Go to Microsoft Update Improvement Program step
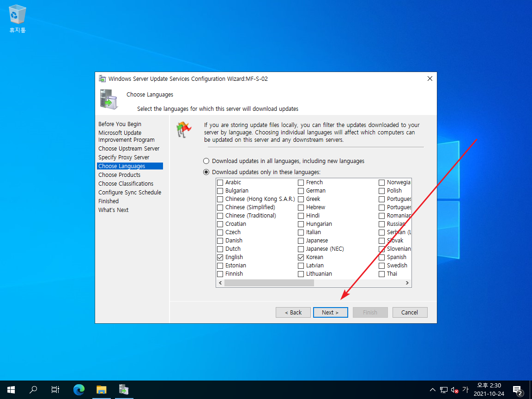532x399 pixels. [127, 136]
